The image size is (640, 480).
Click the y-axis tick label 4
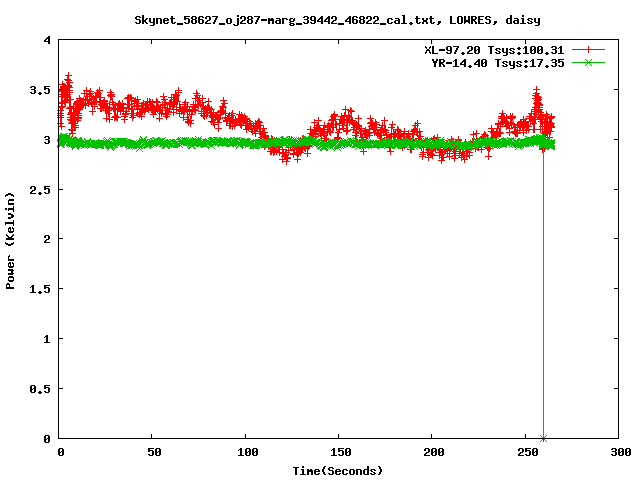47,40
